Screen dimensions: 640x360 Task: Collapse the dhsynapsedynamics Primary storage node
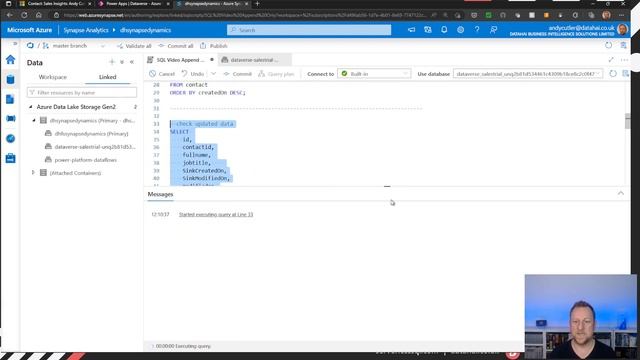(34, 120)
